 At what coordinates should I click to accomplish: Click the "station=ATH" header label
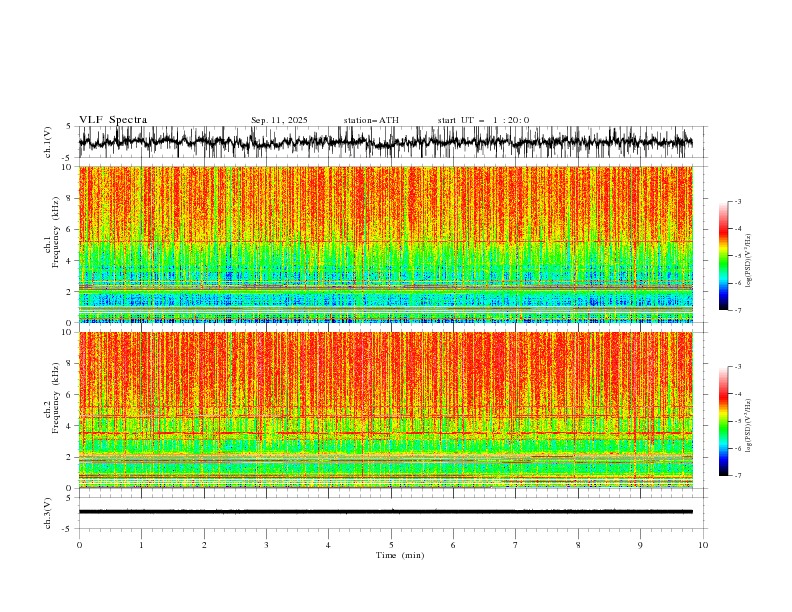(x=371, y=120)
